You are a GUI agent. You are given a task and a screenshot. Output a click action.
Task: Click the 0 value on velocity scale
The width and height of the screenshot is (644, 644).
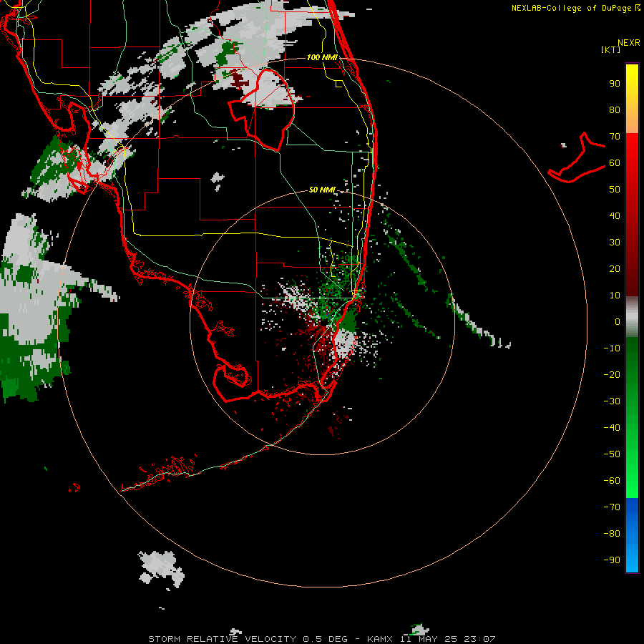pyautogui.click(x=618, y=321)
